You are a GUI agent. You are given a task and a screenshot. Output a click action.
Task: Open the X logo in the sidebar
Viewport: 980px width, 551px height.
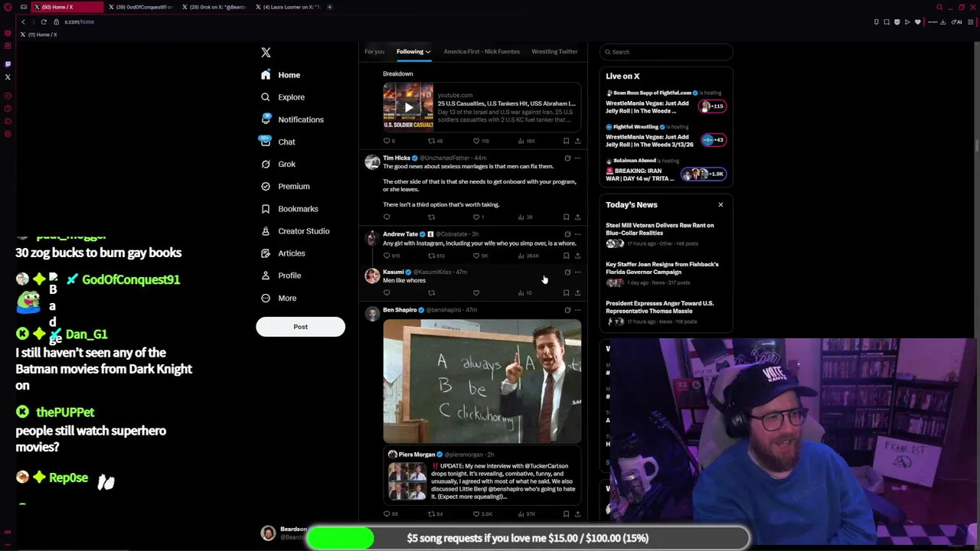(266, 52)
